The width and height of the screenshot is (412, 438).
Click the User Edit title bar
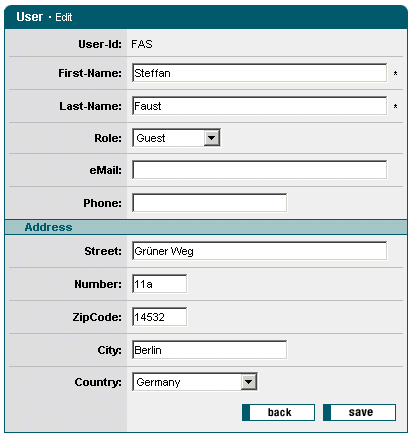tap(206, 17)
